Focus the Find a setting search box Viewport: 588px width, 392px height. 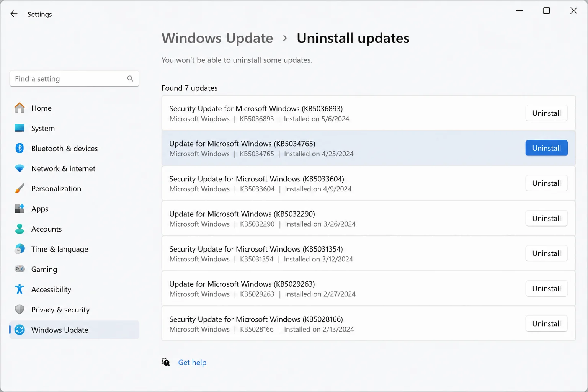74,78
